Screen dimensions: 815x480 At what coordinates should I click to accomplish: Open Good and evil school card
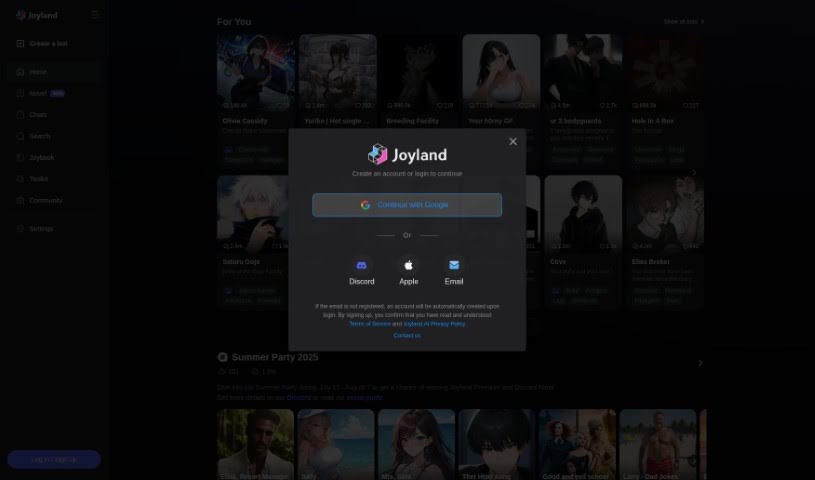pos(577,445)
